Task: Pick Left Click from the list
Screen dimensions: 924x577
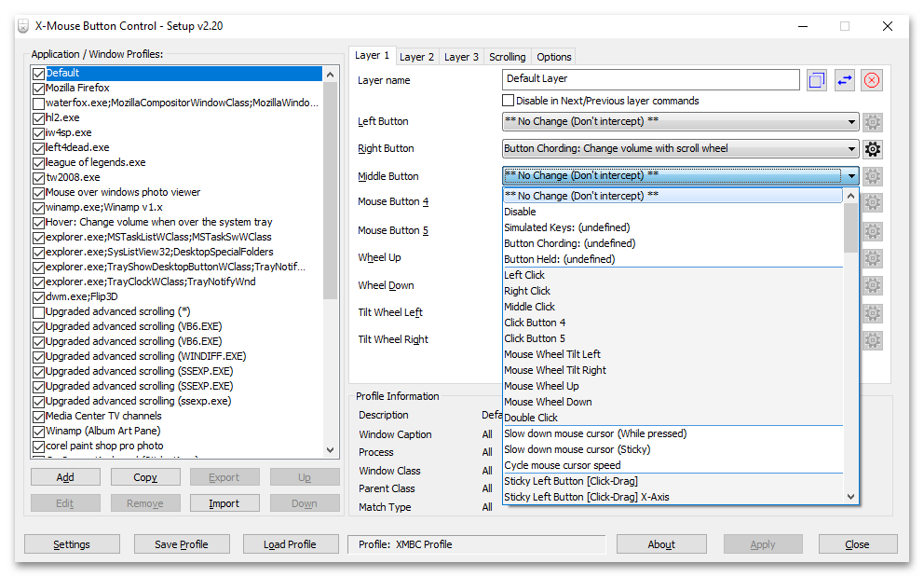Action: click(673, 276)
